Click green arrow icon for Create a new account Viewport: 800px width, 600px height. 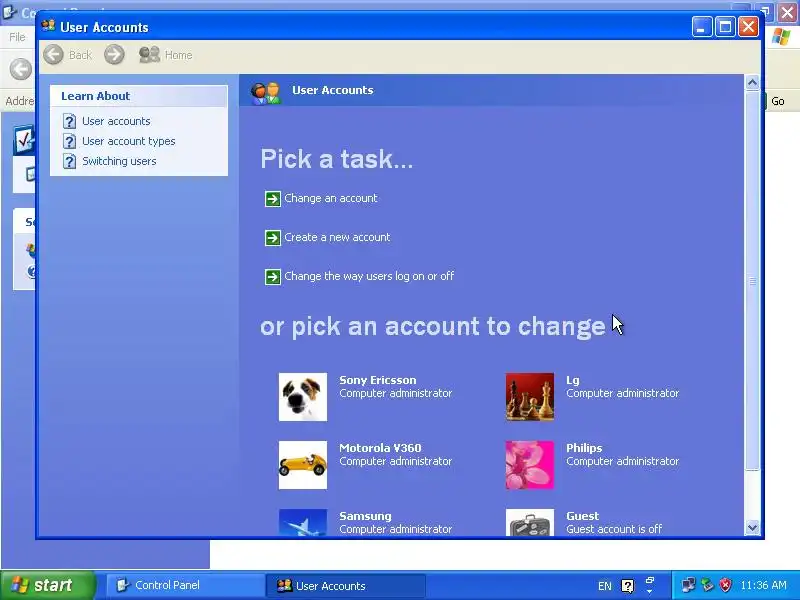click(272, 238)
